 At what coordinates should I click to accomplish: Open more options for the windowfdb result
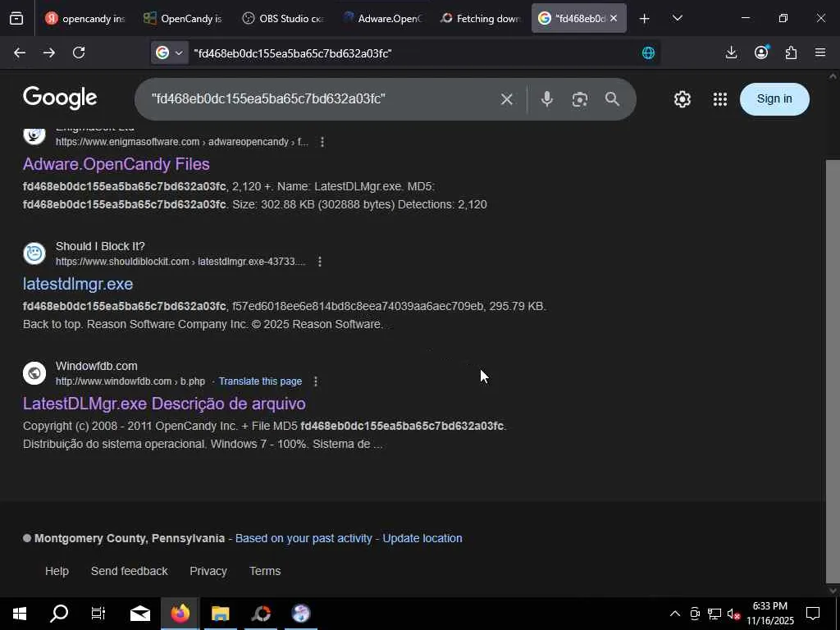[316, 381]
